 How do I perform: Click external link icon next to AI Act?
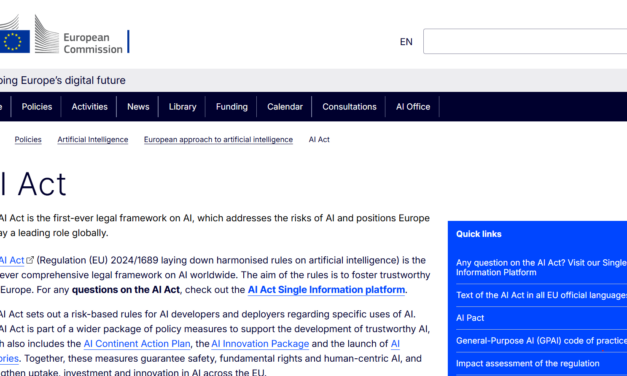click(30, 260)
